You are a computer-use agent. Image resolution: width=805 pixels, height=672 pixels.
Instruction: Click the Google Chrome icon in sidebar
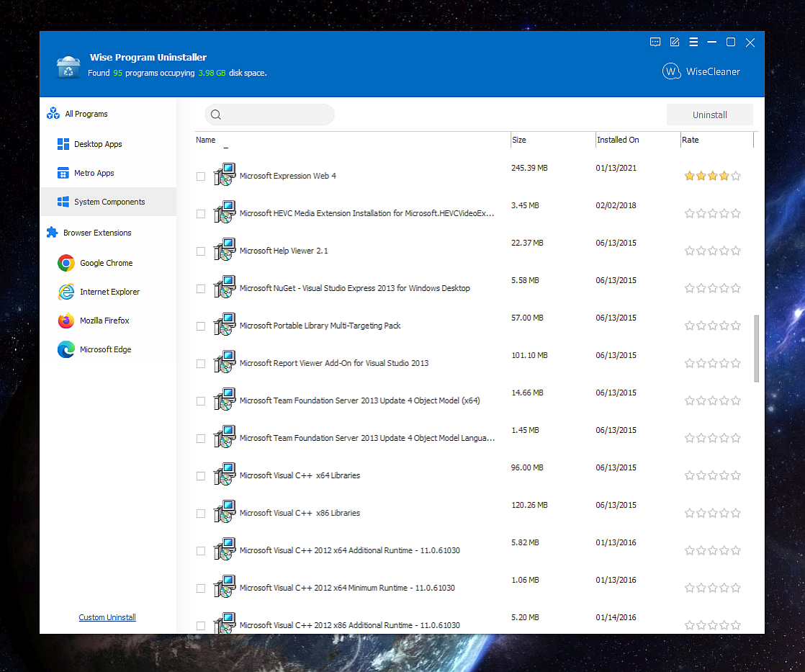(x=66, y=263)
